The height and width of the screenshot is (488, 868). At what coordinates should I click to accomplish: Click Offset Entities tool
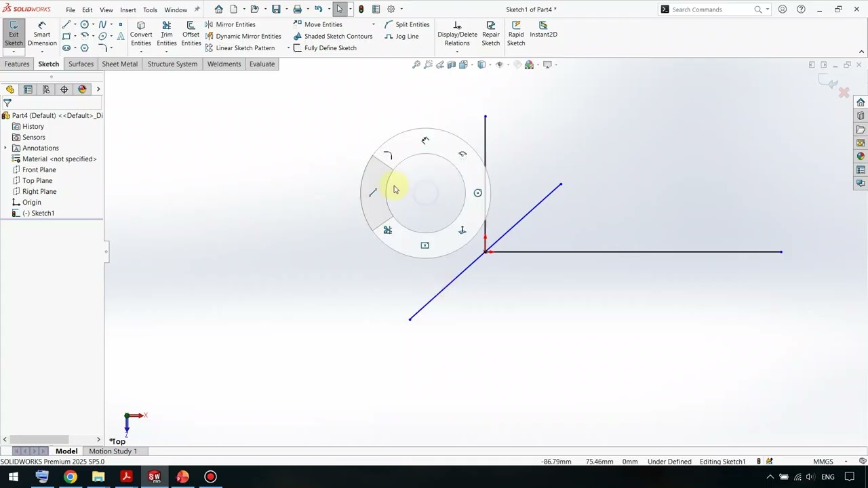(191, 34)
